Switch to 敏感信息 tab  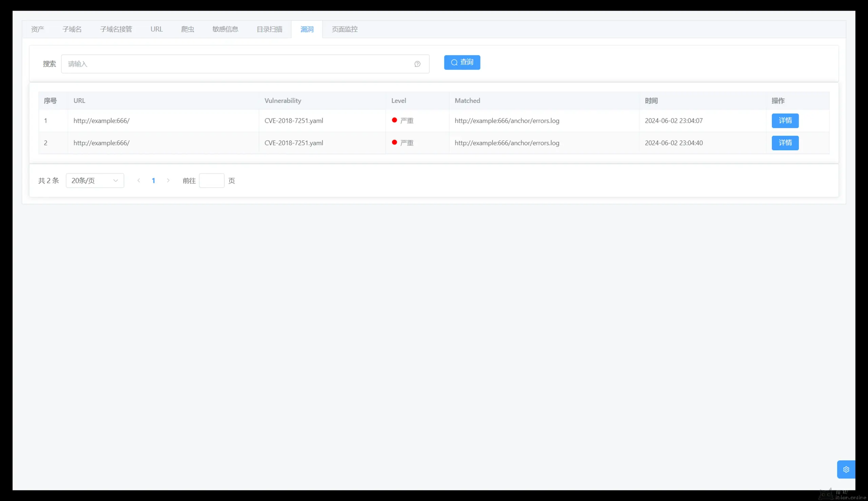click(x=225, y=29)
